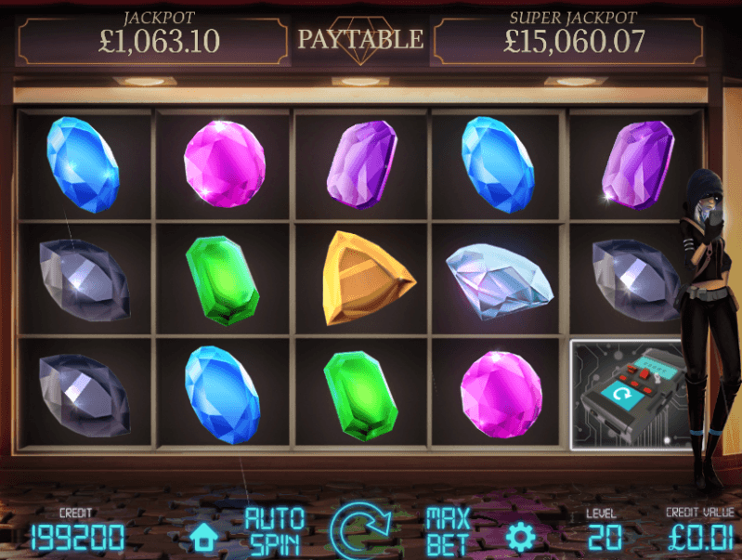Click the remote detonator device symbol
The height and width of the screenshot is (560, 742).
click(x=631, y=396)
